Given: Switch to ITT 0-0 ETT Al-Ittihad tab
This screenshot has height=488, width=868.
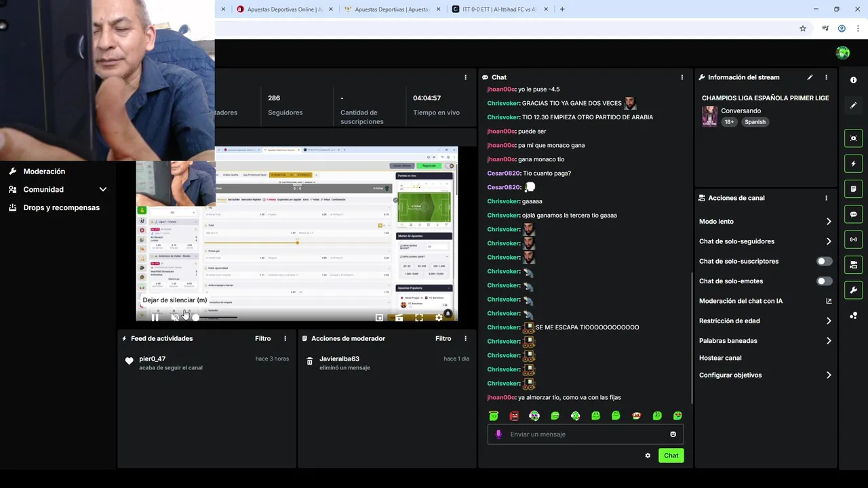Looking at the screenshot, I should (x=500, y=9).
